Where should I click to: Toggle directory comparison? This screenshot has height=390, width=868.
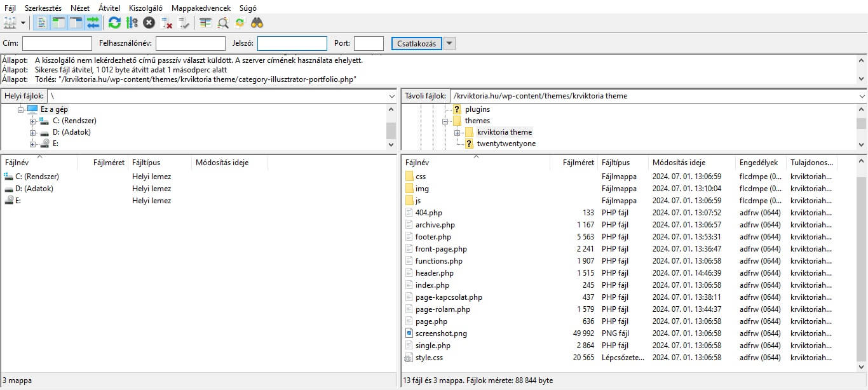[223, 23]
